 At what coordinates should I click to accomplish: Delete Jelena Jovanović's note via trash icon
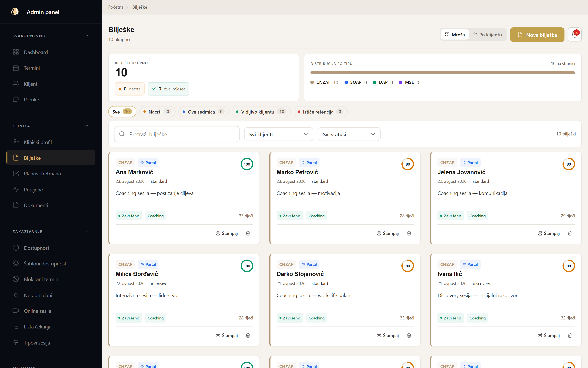click(x=570, y=233)
